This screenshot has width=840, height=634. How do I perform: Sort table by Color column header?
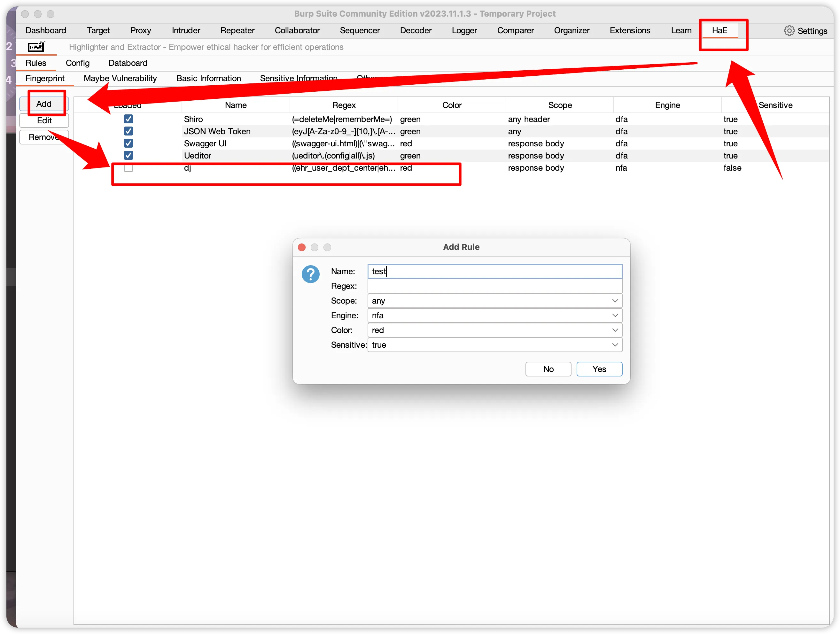(452, 105)
